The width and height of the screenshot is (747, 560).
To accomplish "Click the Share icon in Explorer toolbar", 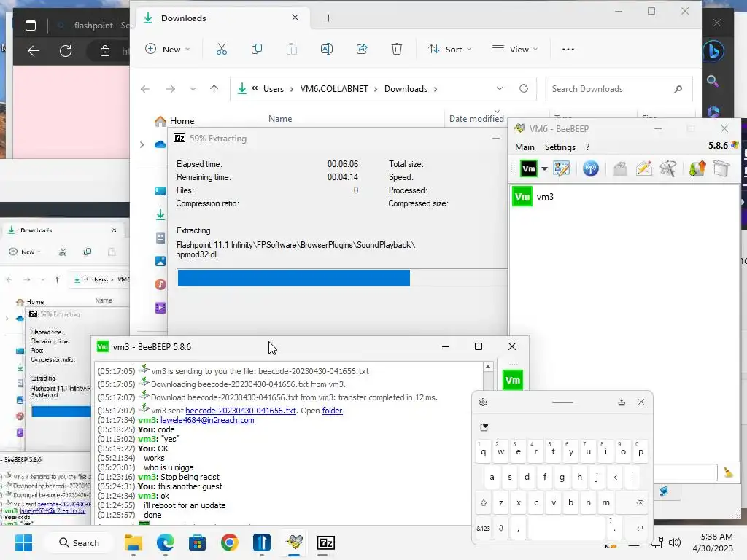I will tap(362, 49).
